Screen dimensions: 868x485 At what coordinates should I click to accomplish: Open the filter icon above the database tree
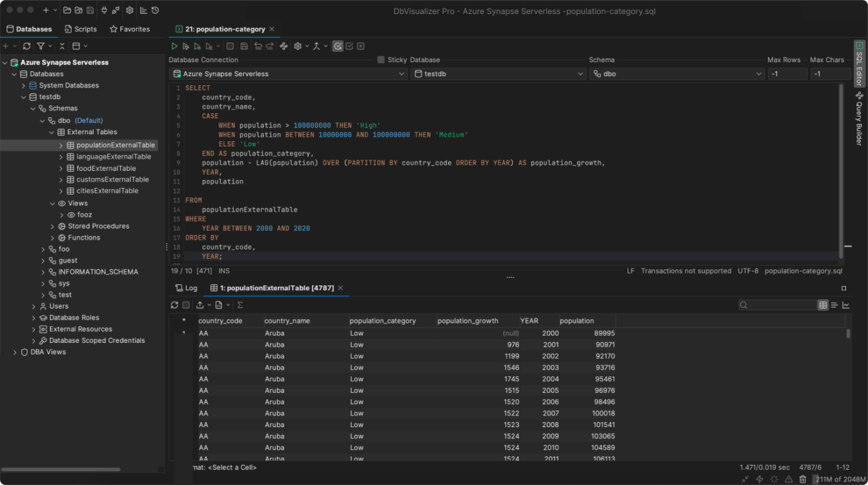click(x=42, y=45)
